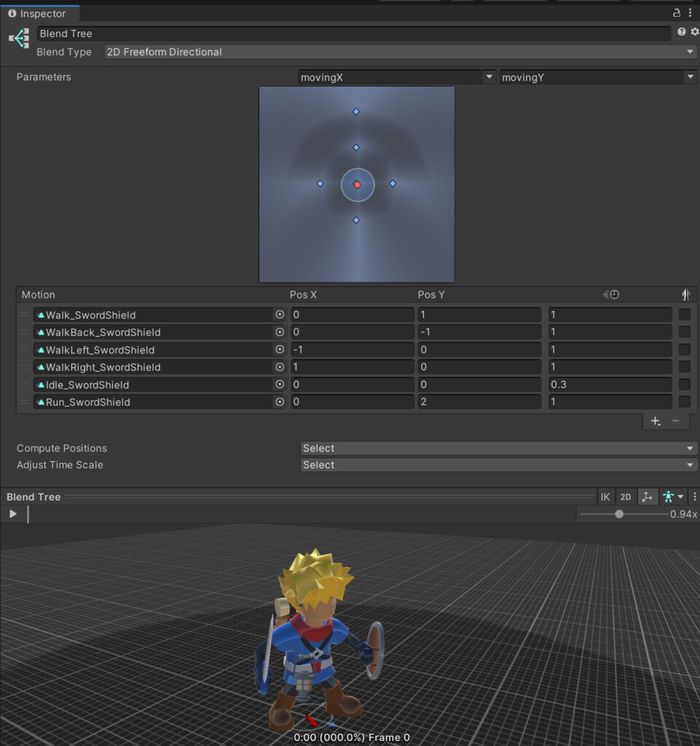Click the topmost blue diamond in blend graph
Screen dimensions: 700x746
[x=356, y=111]
